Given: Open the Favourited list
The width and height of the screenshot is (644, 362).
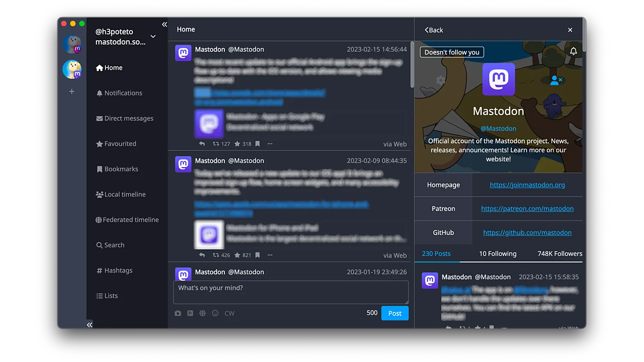Looking at the screenshot, I should 116,144.
